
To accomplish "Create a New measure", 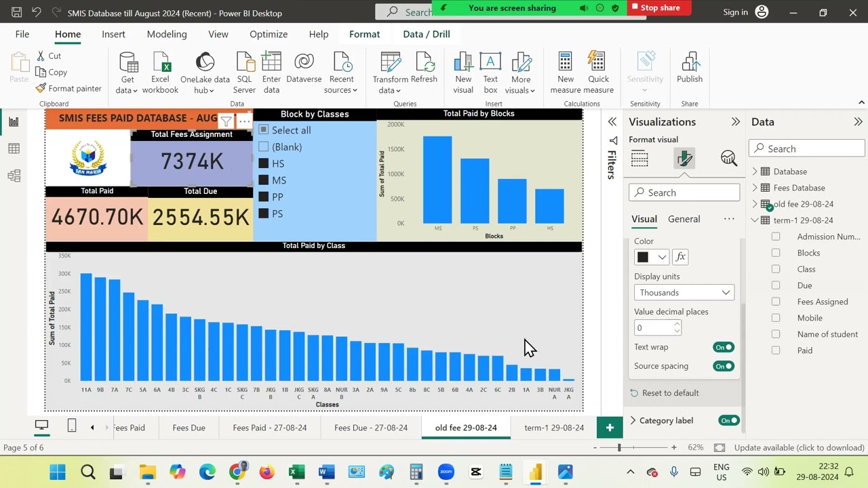I will pos(566,73).
